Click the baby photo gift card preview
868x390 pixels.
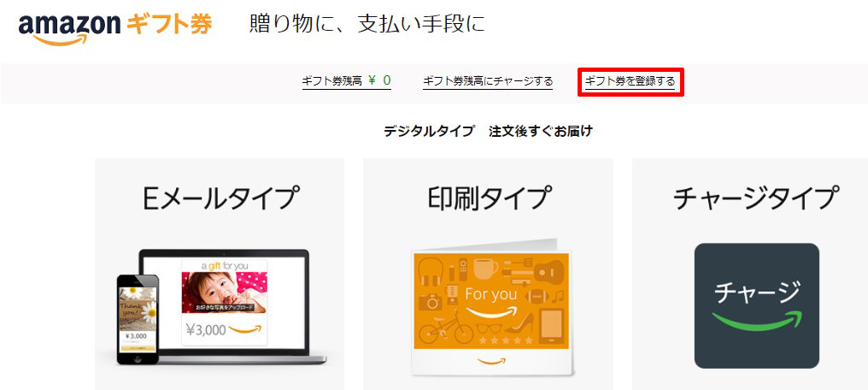[224, 292]
